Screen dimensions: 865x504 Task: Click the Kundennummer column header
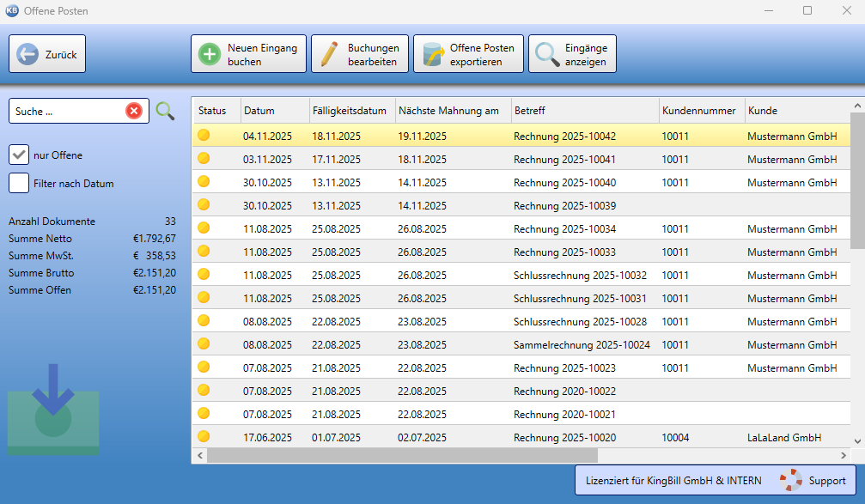click(x=698, y=111)
